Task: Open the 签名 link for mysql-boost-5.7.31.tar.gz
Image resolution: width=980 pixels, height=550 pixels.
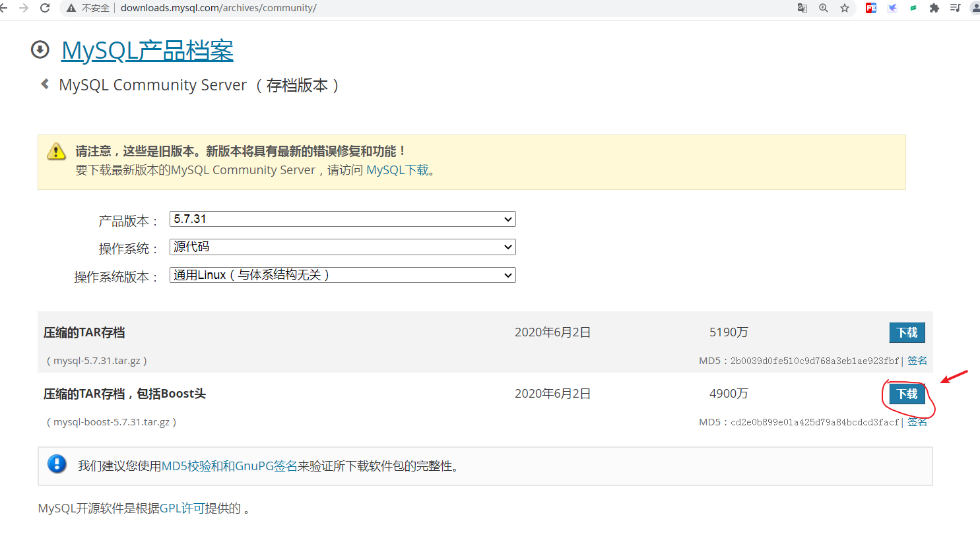Action: pyautogui.click(x=917, y=422)
